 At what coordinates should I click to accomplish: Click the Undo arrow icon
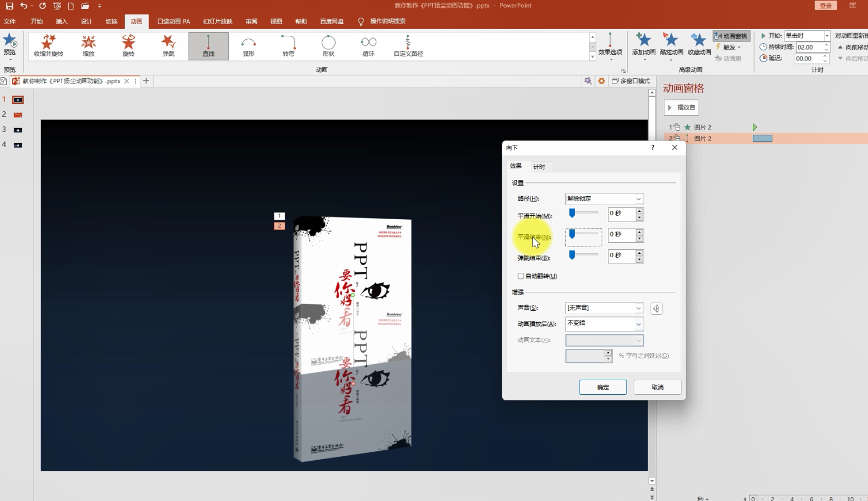(23, 6)
